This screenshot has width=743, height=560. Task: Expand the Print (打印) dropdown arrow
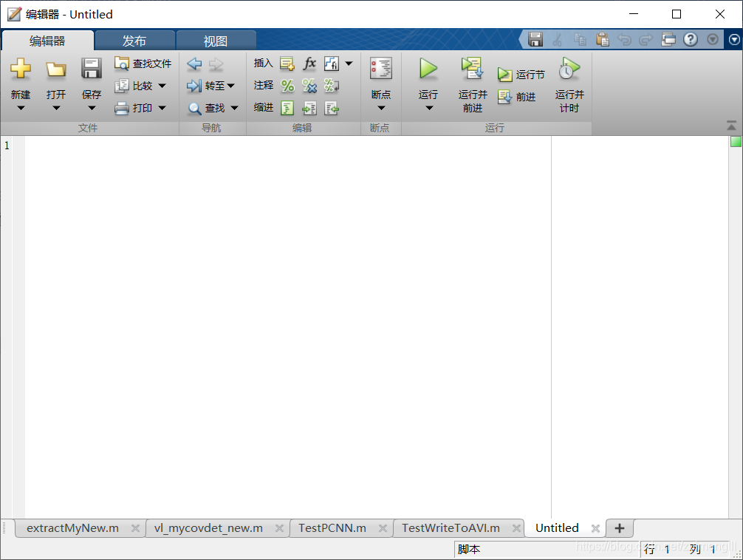[162, 108]
